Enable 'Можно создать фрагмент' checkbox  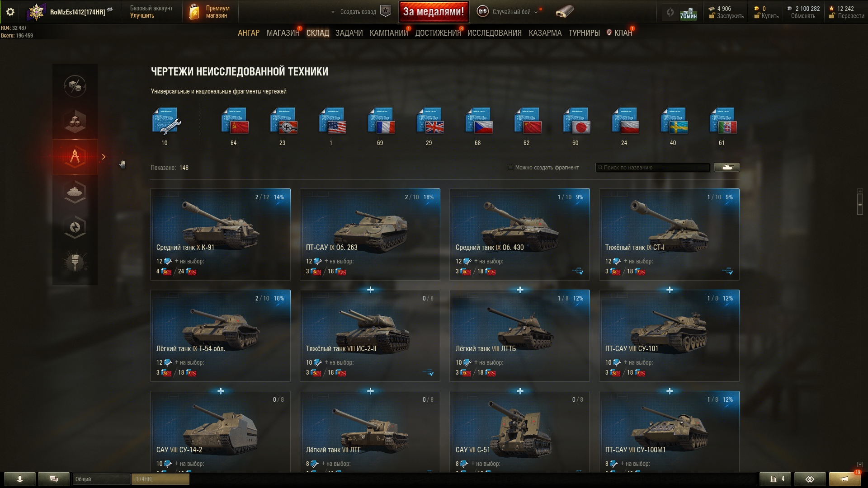tap(510, 168)
